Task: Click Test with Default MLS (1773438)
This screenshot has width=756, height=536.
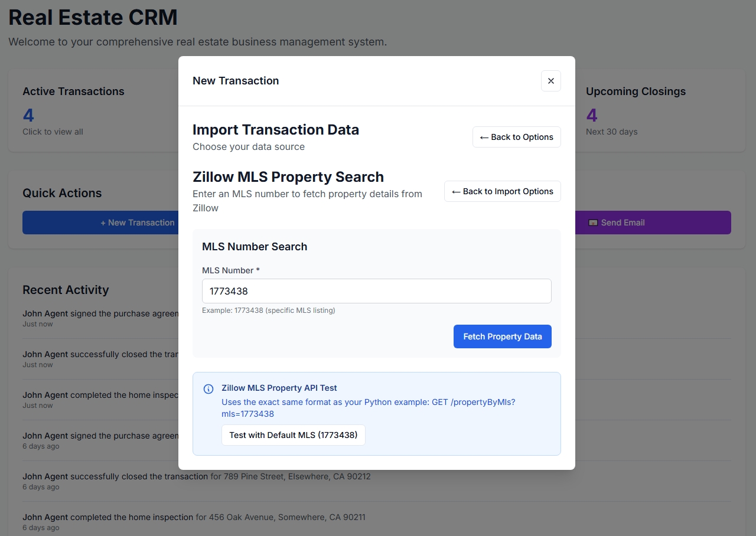Action: pos(294,435)
